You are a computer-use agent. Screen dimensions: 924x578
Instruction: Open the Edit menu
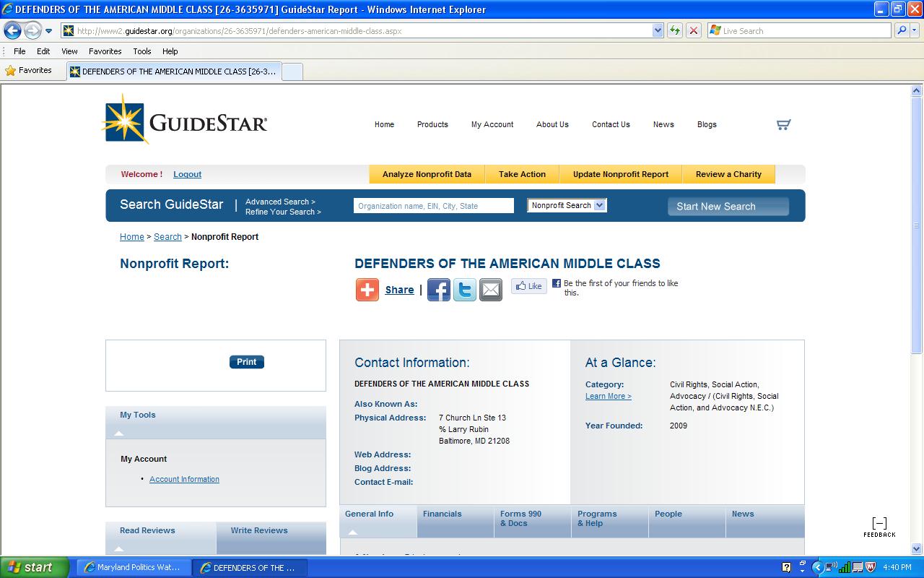43,51
